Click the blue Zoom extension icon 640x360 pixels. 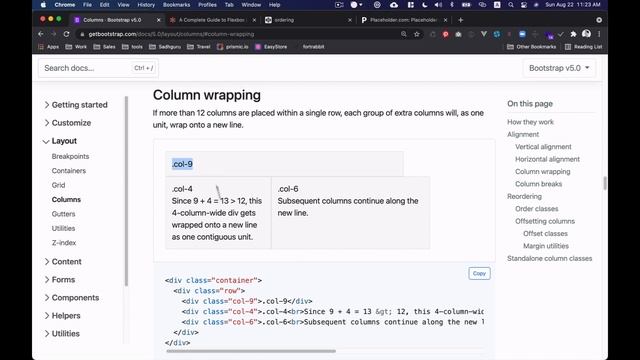[522, 34]
